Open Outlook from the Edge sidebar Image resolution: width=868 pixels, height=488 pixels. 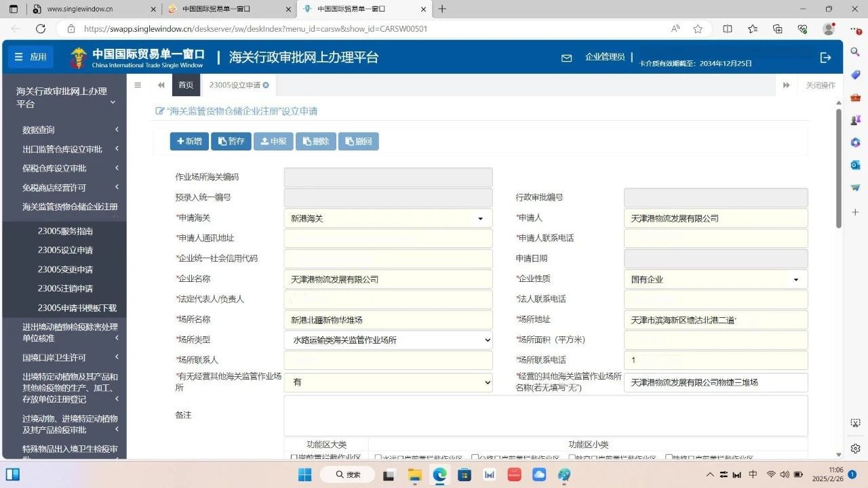coord(854,165)
